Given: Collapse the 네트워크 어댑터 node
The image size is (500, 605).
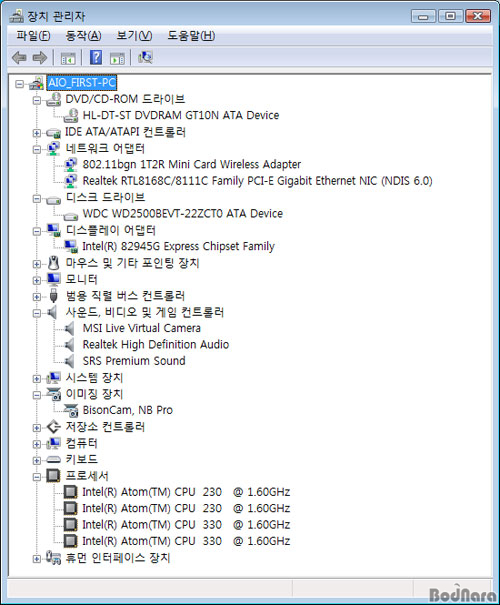Looking at the screenshot, I should point(37,149).
